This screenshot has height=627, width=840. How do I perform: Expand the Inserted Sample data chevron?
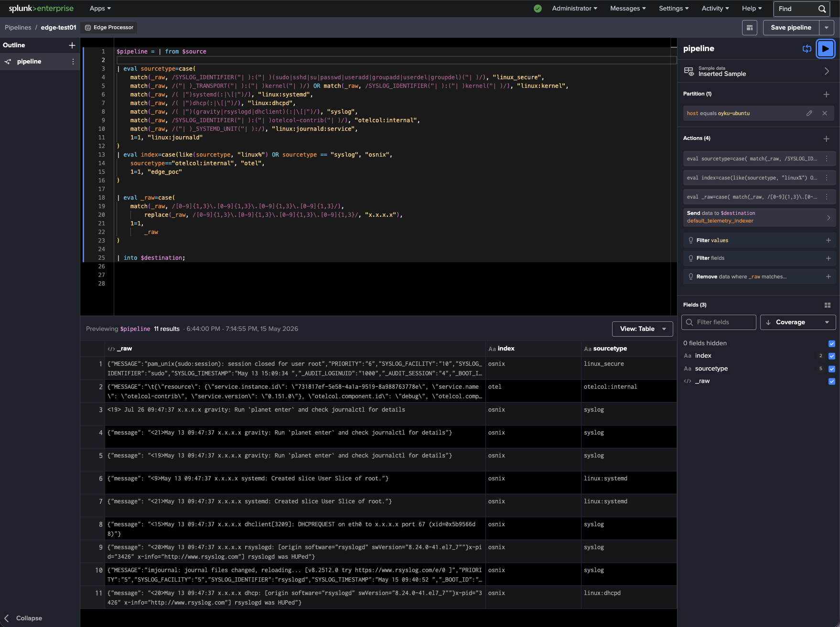point(827,71)
